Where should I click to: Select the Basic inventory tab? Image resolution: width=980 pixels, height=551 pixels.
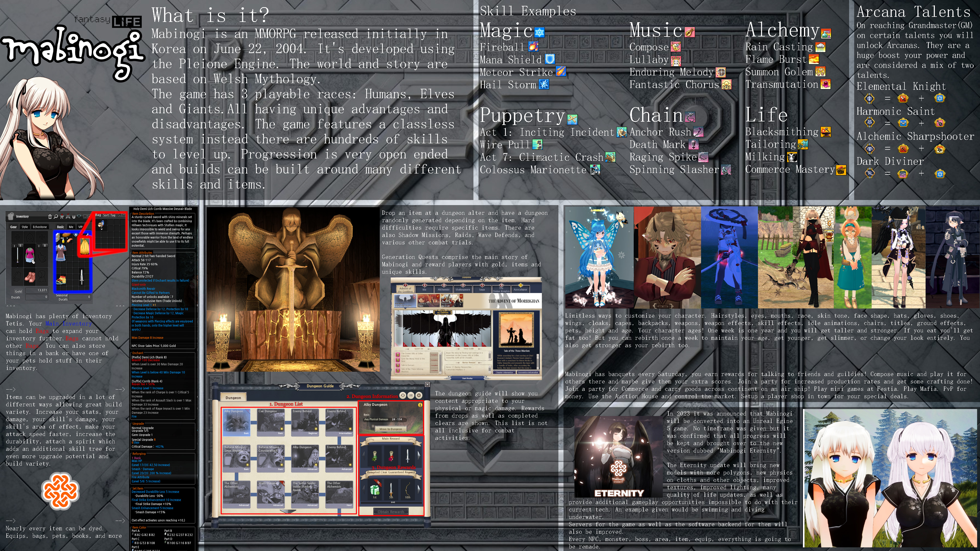(60, 227)
